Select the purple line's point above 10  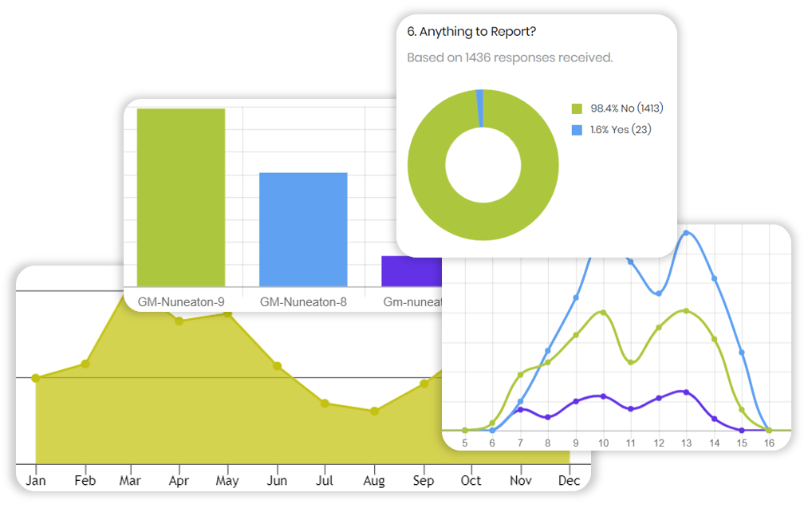point(603,396)
